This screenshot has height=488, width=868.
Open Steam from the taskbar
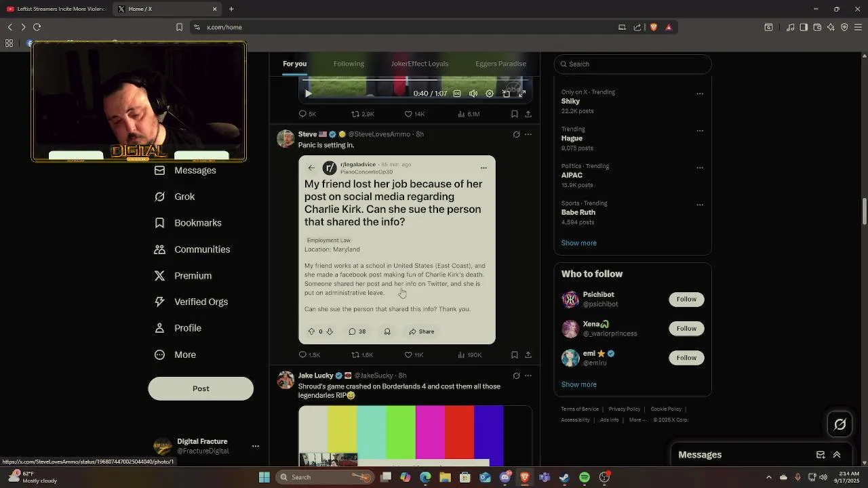click(564, 477)
